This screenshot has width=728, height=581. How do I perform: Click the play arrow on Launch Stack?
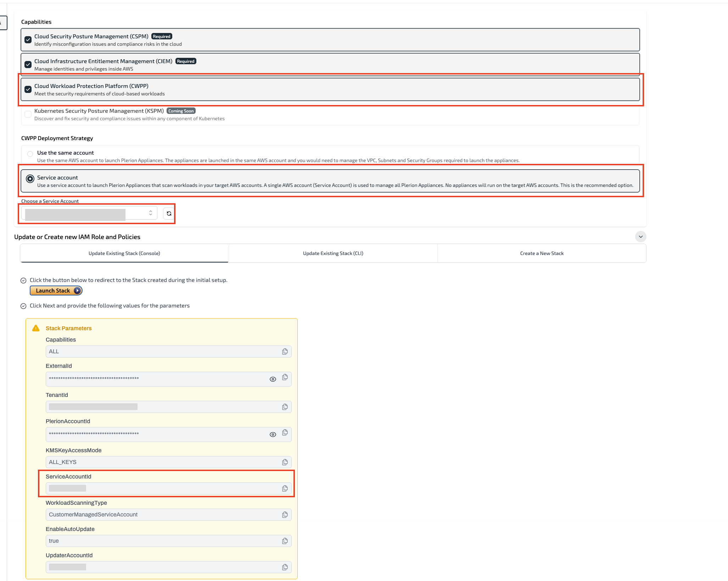click(x=77, y=290)
